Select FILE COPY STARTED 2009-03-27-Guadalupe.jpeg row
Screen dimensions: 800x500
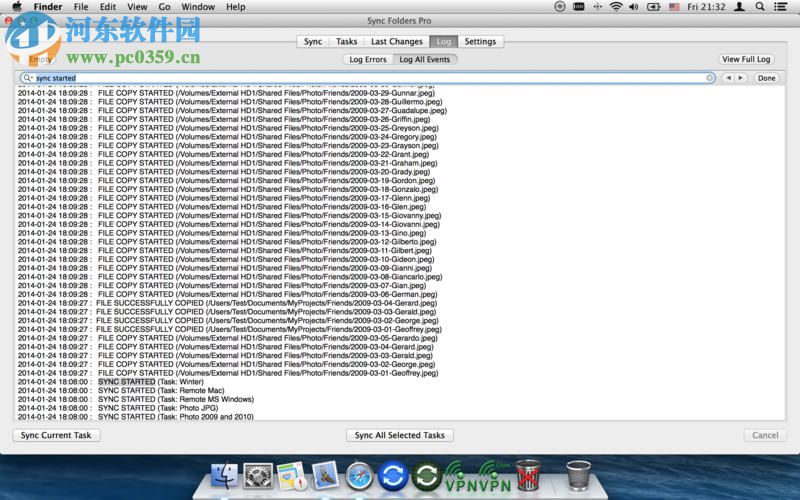tap(232, 110)
